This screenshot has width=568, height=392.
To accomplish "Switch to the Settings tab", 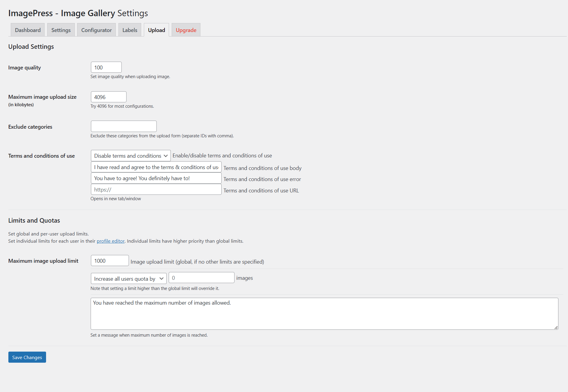I will [61, 30].
